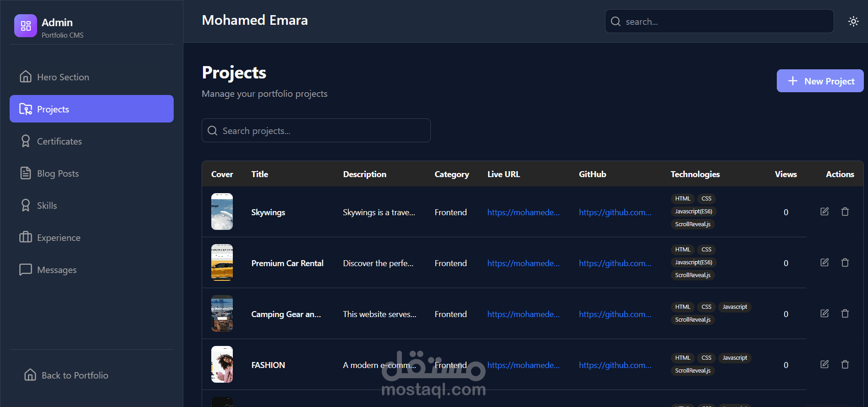Screen dimensions: 868x407
Task: Click the Category column header
Action: click(452, 174)
